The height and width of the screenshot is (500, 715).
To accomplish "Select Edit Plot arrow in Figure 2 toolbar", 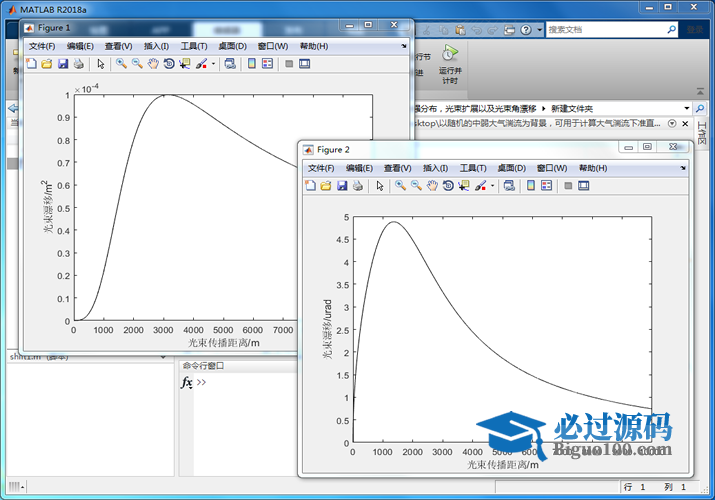I will tap(380, 186).
